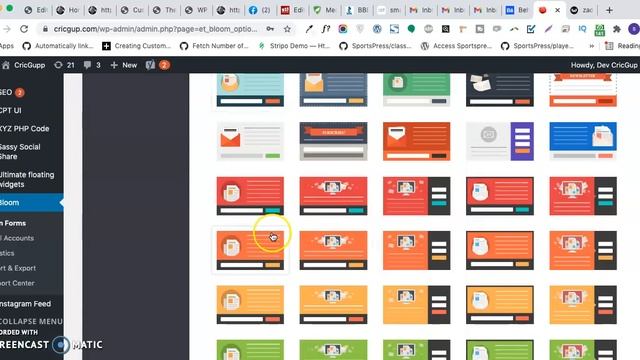Image resolution: width=640 pixels, height=360 pixels.
Task: Click the Collapse menu button
Action: pos(31,321)
